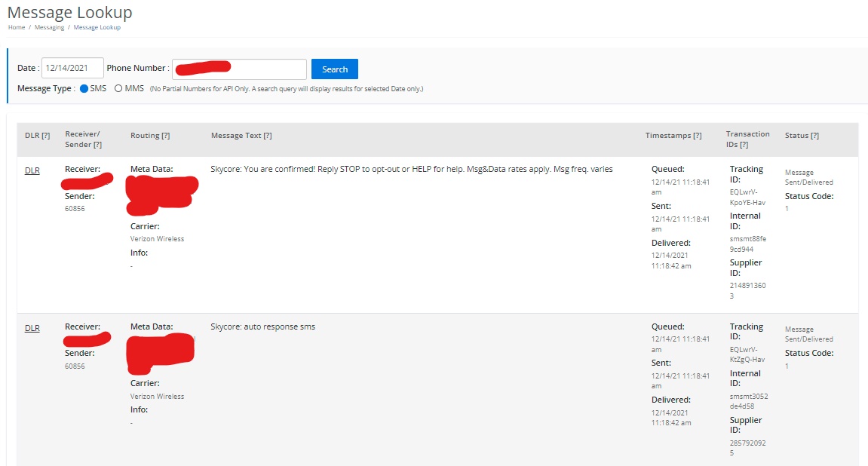
Task: Open the DLR link for the confirmation message
Action: (x=32, y=170)
